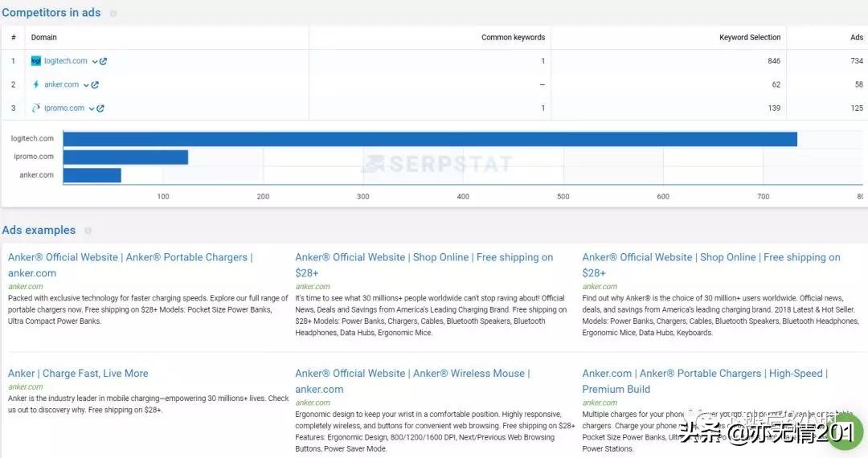This screenshot has height=458, width=868.
Task: Click info icon beside Ads examples
Action: tap(88, 231)
